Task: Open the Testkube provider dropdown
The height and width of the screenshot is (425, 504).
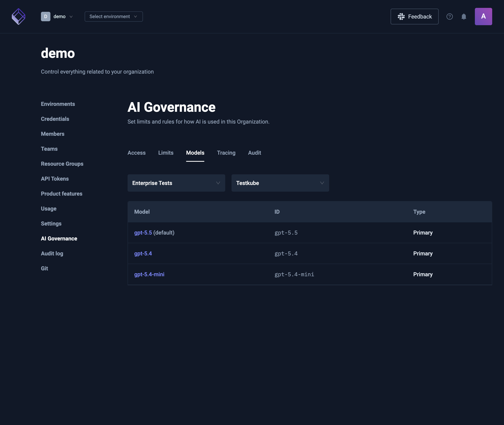Action: 280,183
